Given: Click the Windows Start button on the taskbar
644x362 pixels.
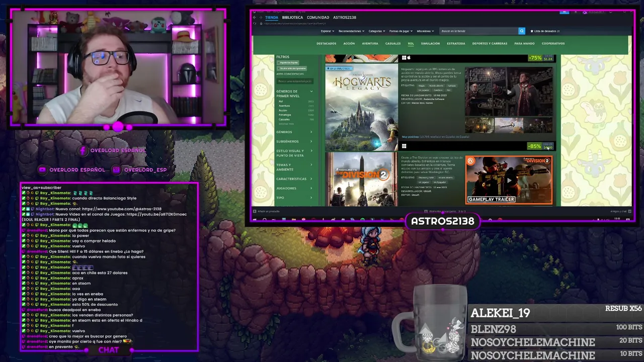Looking at the screenshot, I should pyautogui.click(x=255, y=219).
